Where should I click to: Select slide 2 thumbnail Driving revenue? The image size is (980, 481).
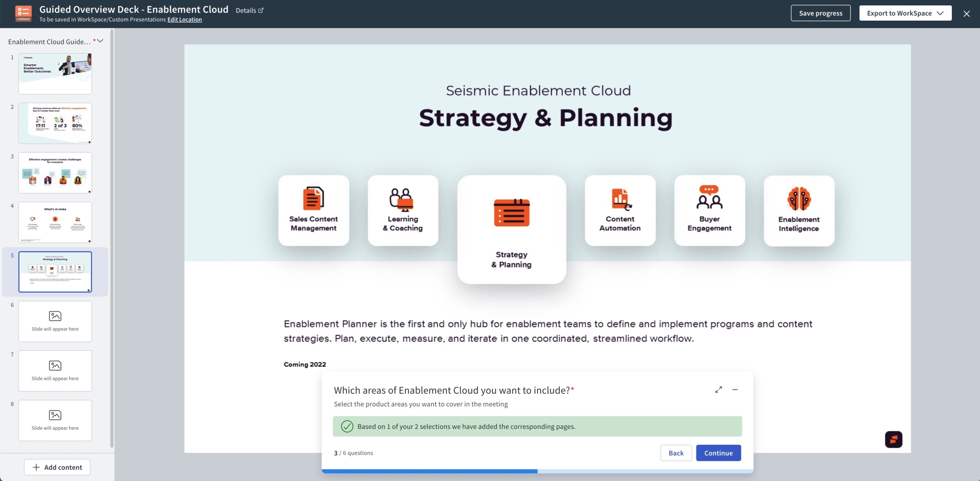pyautogui.click(x=55, y=123)
